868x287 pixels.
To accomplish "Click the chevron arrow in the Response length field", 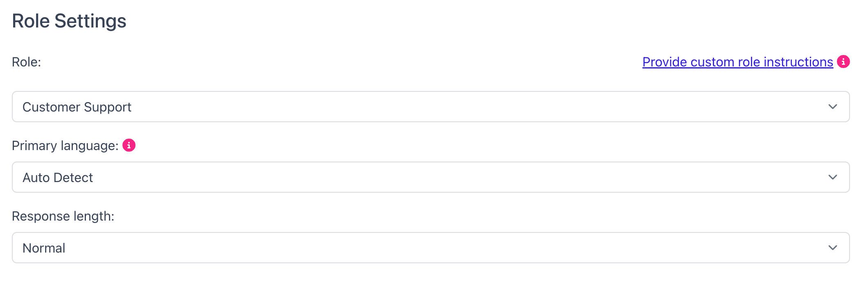I will 832,248.
